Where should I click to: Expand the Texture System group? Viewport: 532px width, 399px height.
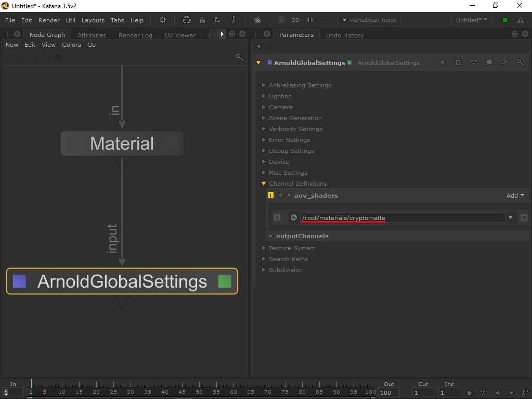[264, 248]
